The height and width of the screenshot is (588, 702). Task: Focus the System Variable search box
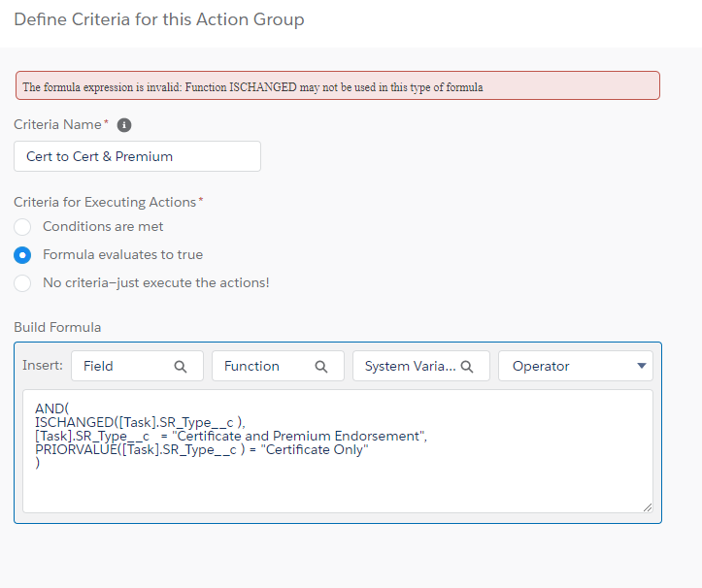coord(408,367)
